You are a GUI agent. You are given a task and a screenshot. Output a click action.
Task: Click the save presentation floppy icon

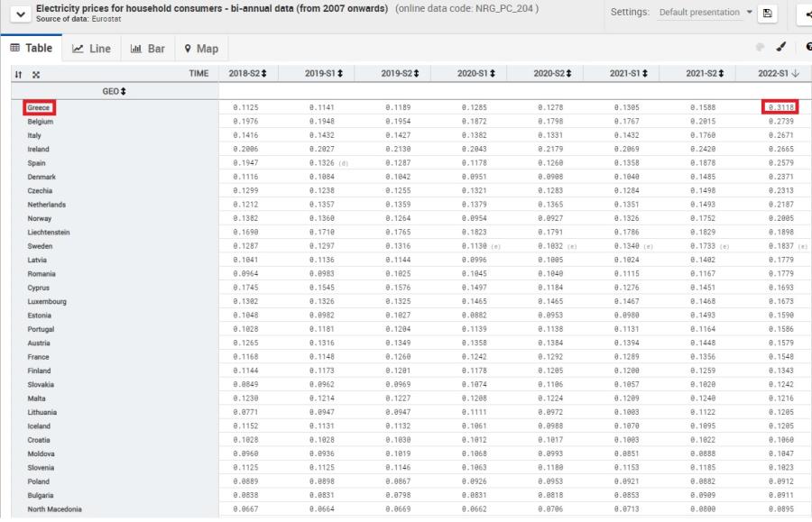pos(768,14)
